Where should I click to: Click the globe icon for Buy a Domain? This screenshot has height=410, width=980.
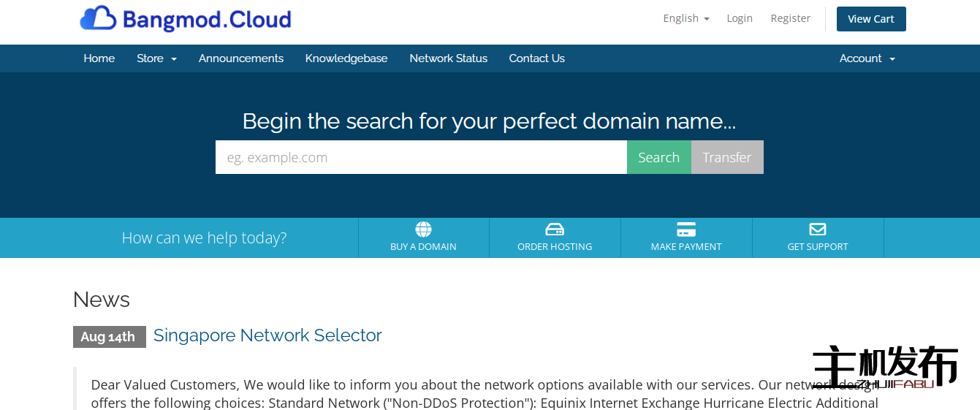[x=423, y=229]
